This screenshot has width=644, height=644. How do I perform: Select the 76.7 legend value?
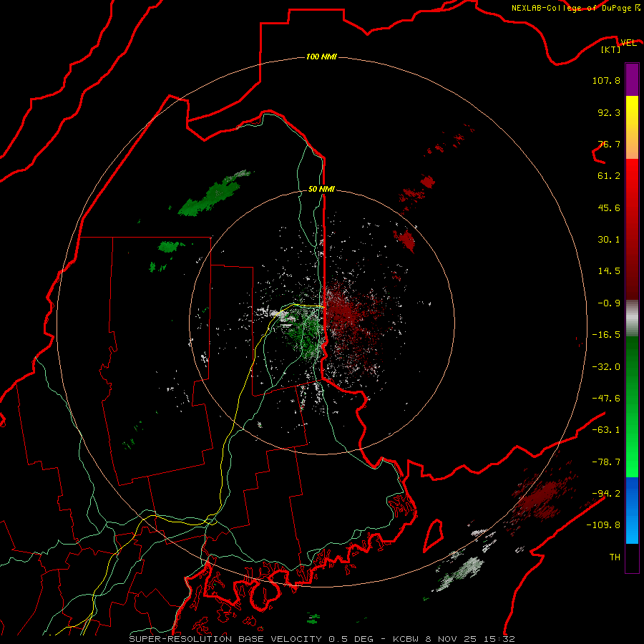point(609,144)
